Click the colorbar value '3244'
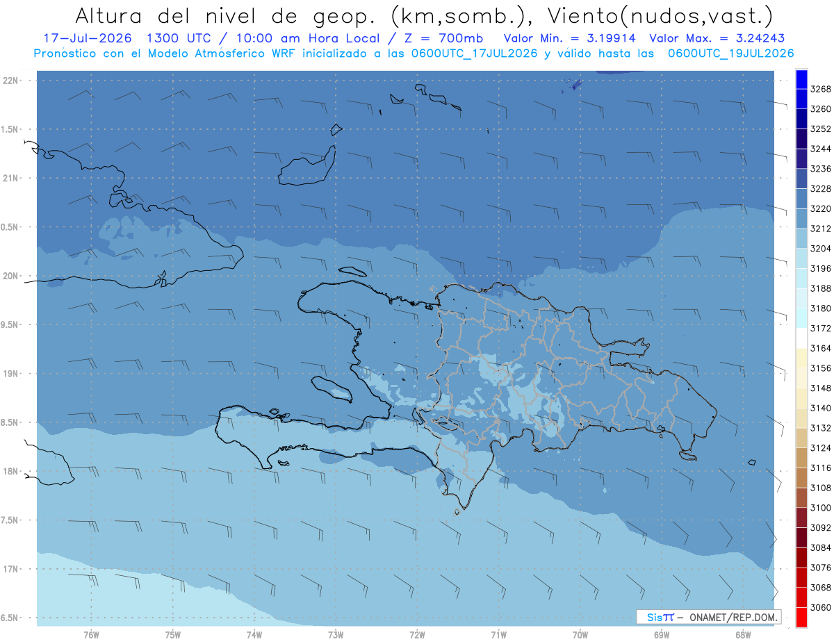The width and height of the screenshot is (834, 644). pyautogui.click(x=821, y=149)
